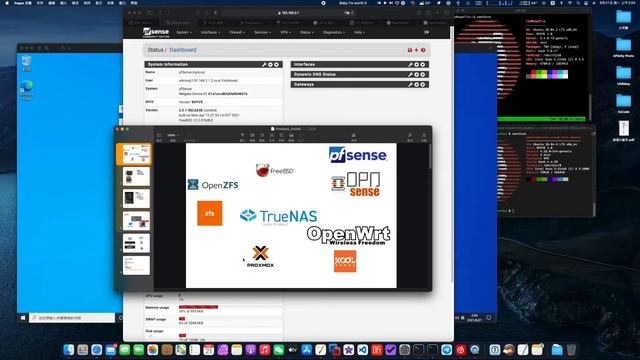Open Calendar from the Dock
The height and width of the screenshot is (360, 640).
coord(209,350)
